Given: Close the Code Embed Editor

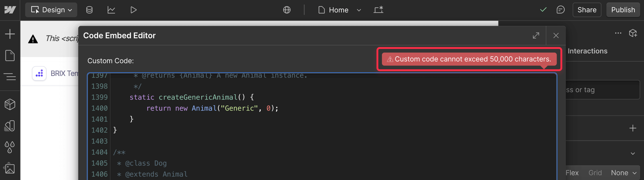Looking at the screenshot, I should tap(556, 36).
